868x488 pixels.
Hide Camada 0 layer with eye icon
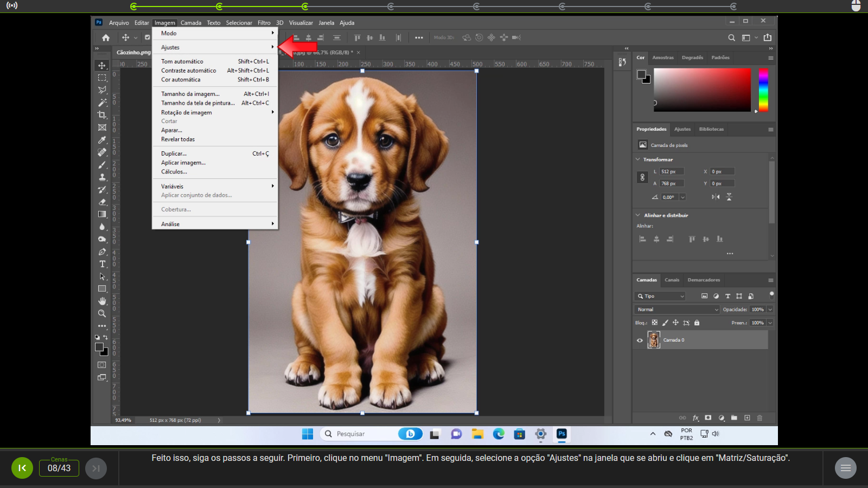point(640,341)
